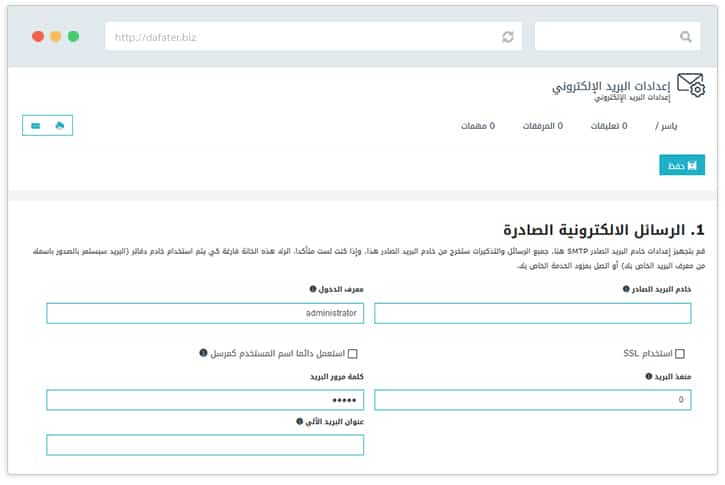The width and height of the screenshot is (725, 485).
Task: Open the 0 تعليقات tab
Action: click(x=609, y=126)
